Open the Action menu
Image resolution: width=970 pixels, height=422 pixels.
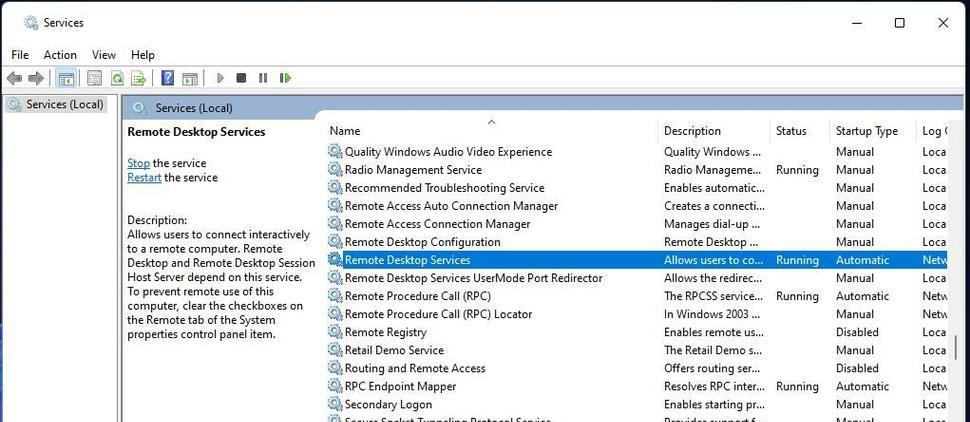click(60, 55)
